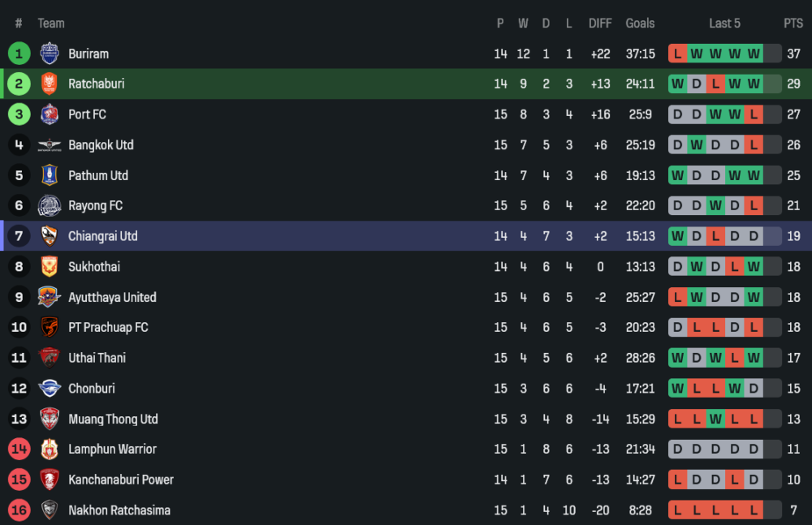Click the Ratchaburi team logo
This screenshot has height=525, width=812.
pyautogui.click(x=50, y=84)
